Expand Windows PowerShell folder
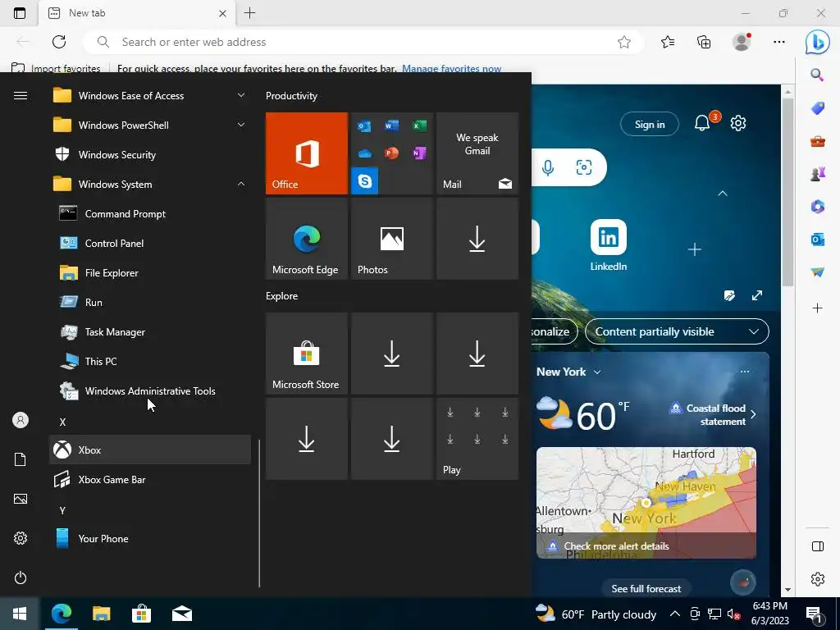Screen dimensions: 840x630 point(241,125)
